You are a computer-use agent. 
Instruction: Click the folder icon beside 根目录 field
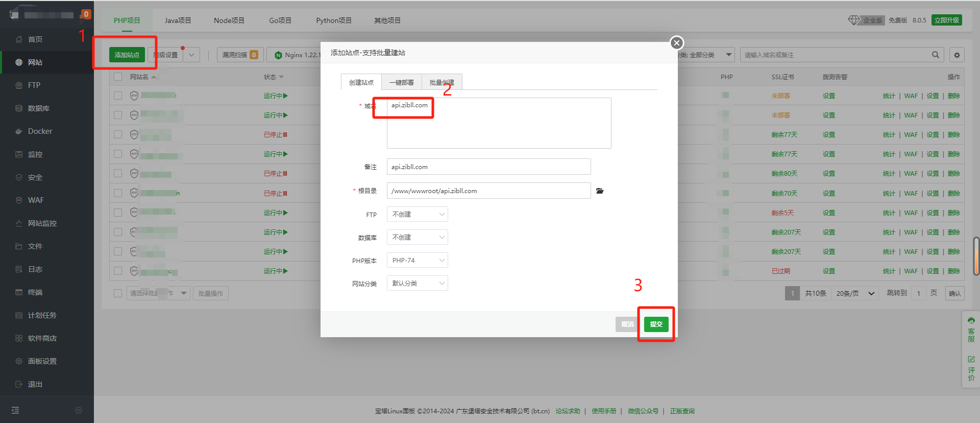[600, 191]
